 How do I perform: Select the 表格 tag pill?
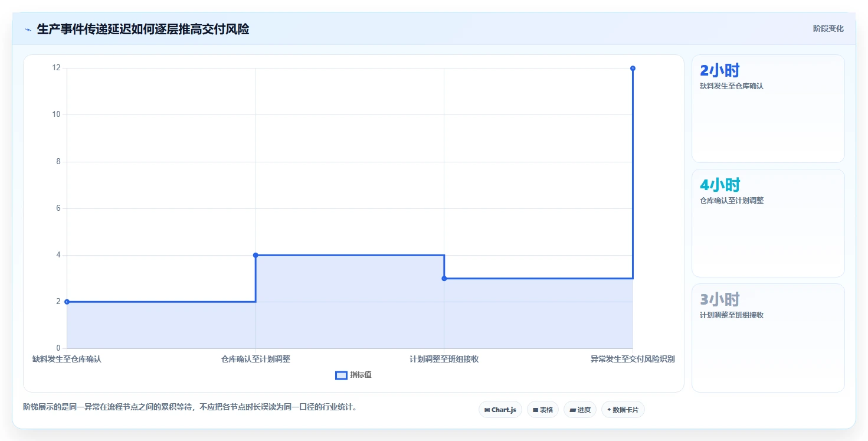[542, 410]
